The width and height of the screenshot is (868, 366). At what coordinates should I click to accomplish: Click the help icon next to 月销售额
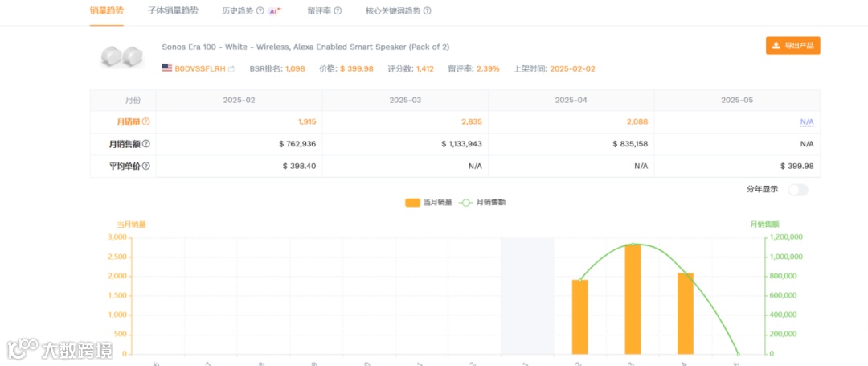tap(146, 143)
